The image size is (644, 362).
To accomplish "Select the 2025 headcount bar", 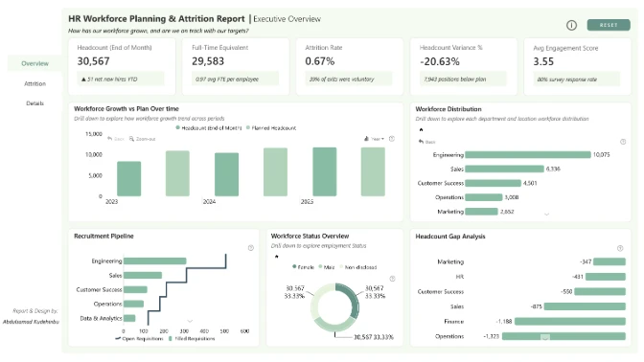I will pos(325,171).
